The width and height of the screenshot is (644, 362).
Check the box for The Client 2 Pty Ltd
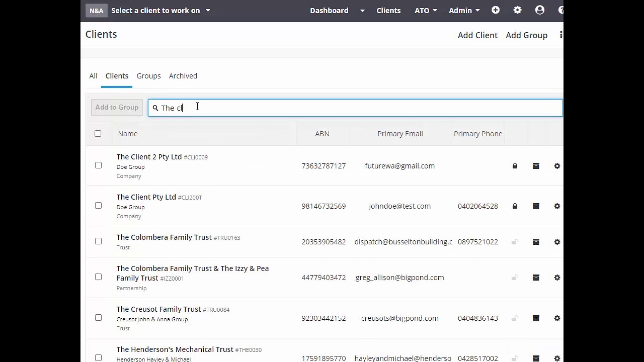click(x=98, y=165)
